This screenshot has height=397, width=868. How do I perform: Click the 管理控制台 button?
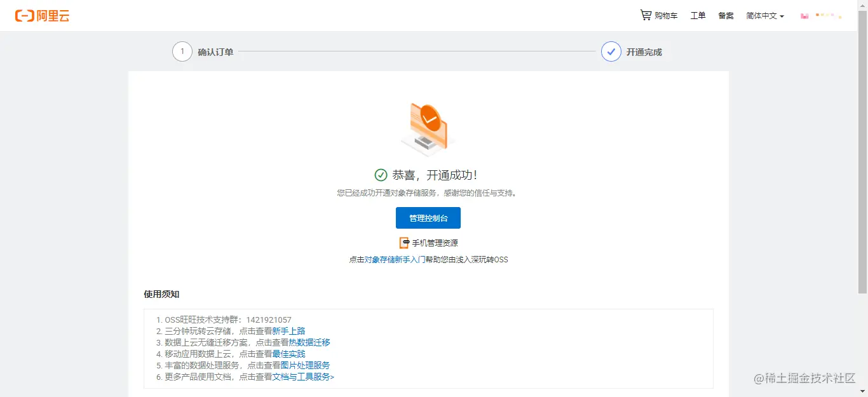tap(428, 218)
